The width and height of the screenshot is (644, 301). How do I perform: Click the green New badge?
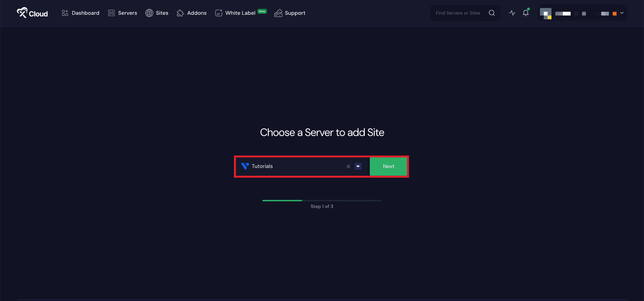coord(262,11)
